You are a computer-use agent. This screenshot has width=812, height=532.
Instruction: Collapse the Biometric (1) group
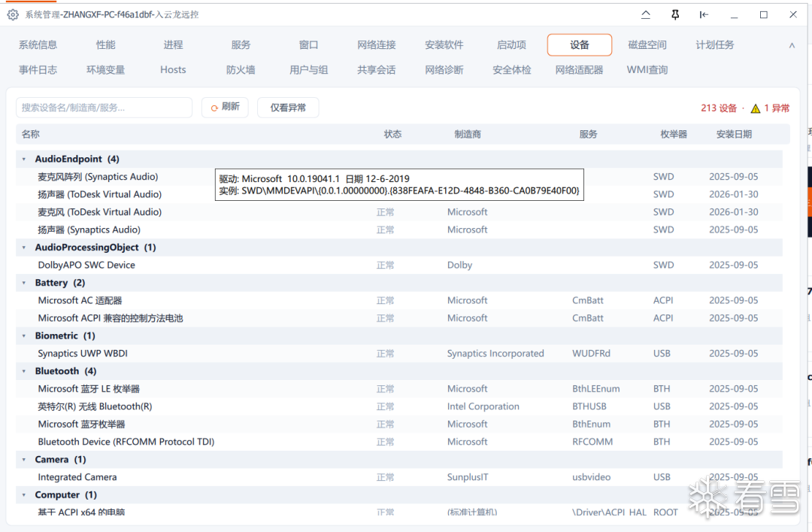(24, 336)
